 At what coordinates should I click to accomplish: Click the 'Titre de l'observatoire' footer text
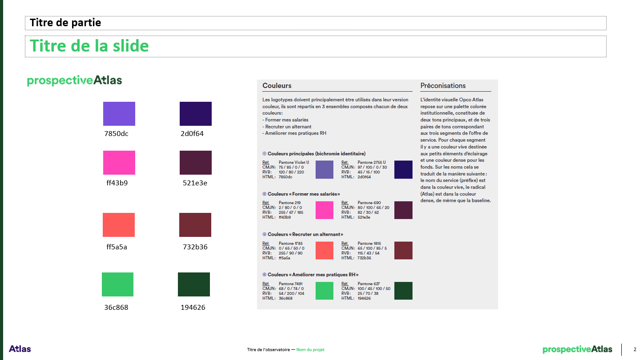pos(268,350)
